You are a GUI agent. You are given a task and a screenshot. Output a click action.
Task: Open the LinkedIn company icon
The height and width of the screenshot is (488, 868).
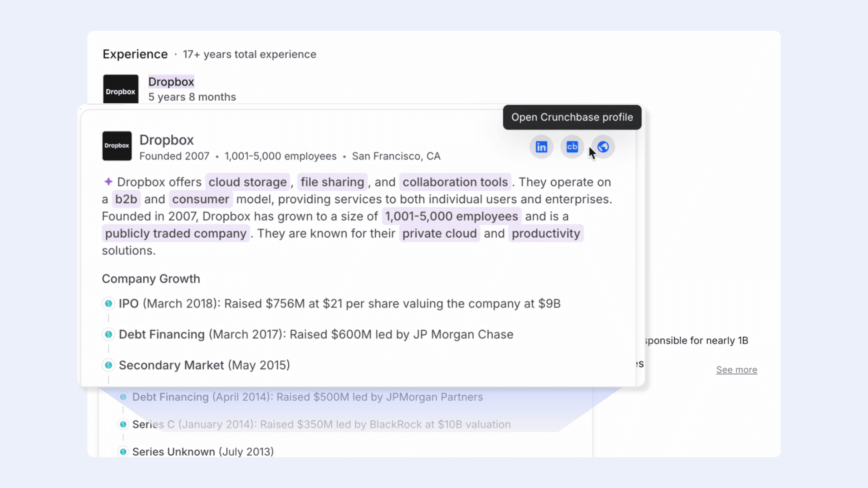tap(541, 147)
